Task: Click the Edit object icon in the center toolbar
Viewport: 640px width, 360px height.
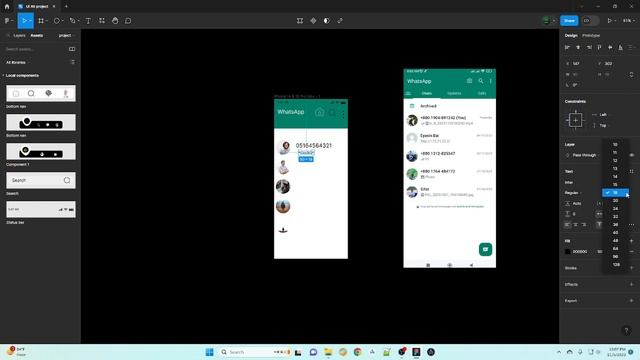Action: coord(300,20)
